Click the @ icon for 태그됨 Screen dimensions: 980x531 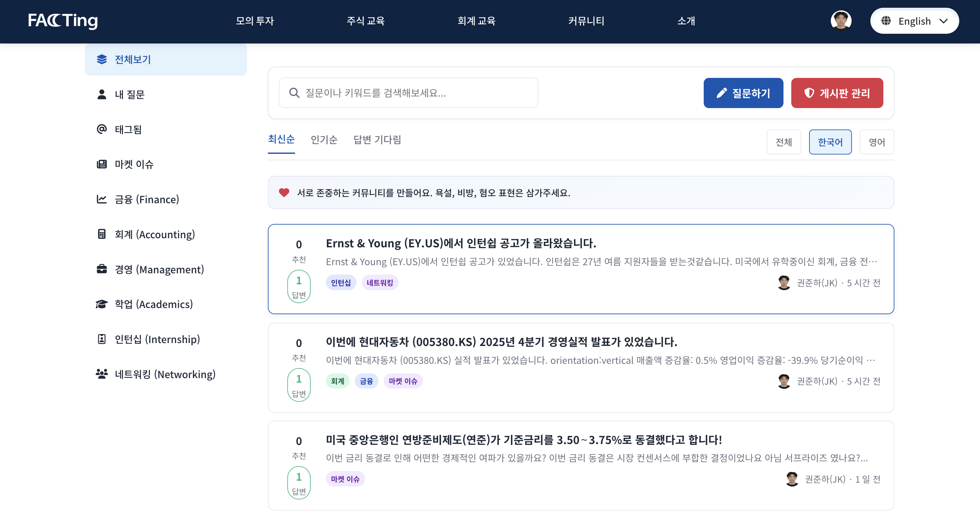click(x=102, y=129)
